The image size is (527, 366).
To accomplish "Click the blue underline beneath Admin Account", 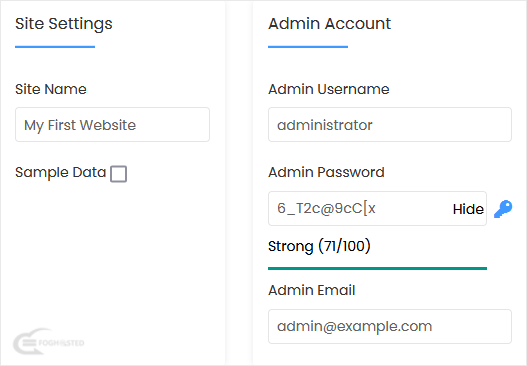I will pyautogui.click(x=308, y=47).
